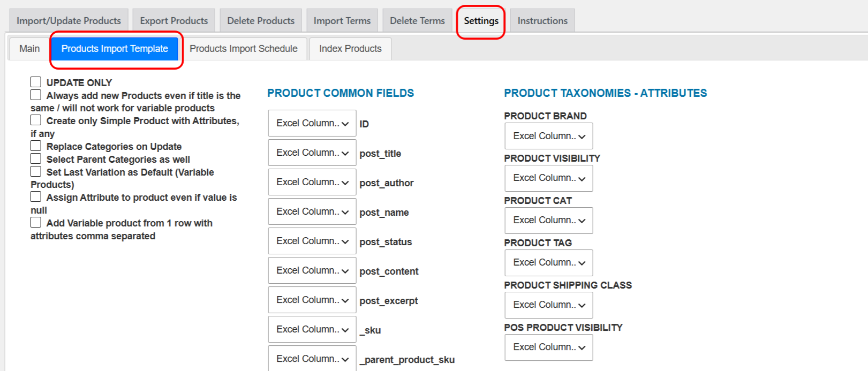Open the Delete Terms tab

(x=417, y=20)
